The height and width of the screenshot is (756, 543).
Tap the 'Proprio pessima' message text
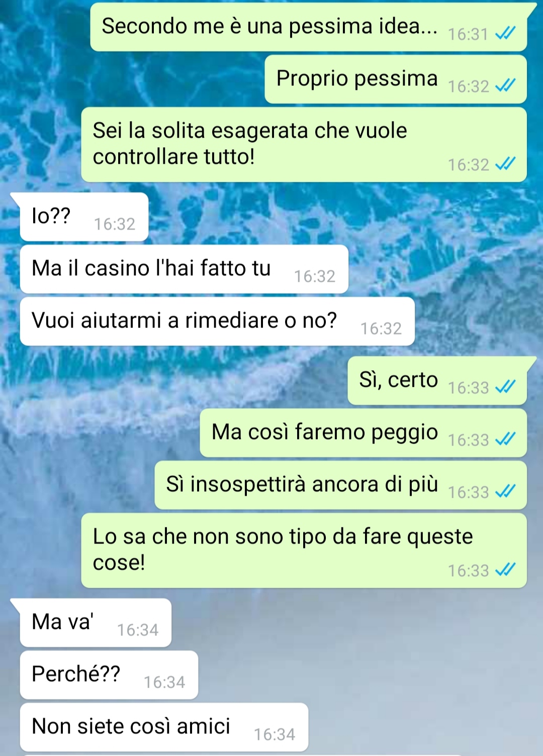click(357, 78)
